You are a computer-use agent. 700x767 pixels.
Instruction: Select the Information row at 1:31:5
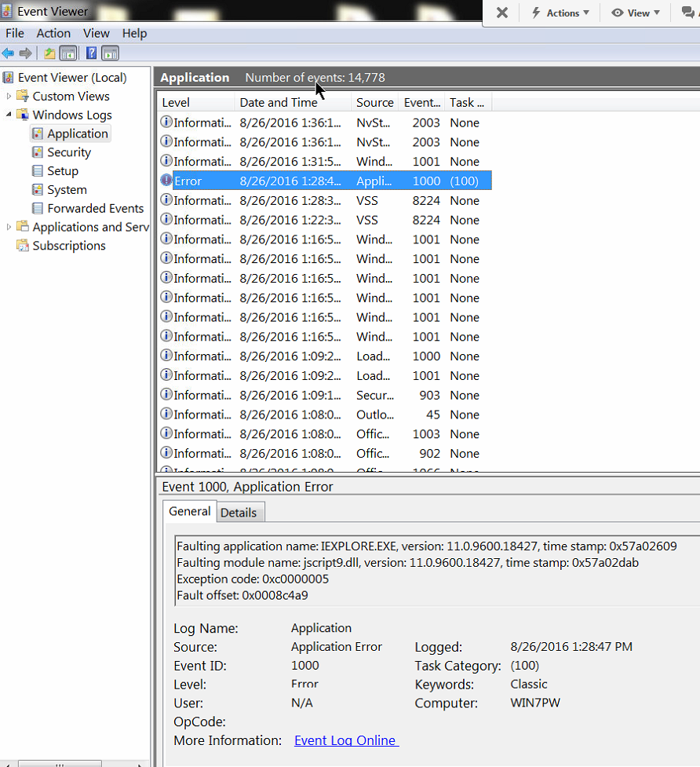click(325, 162)
